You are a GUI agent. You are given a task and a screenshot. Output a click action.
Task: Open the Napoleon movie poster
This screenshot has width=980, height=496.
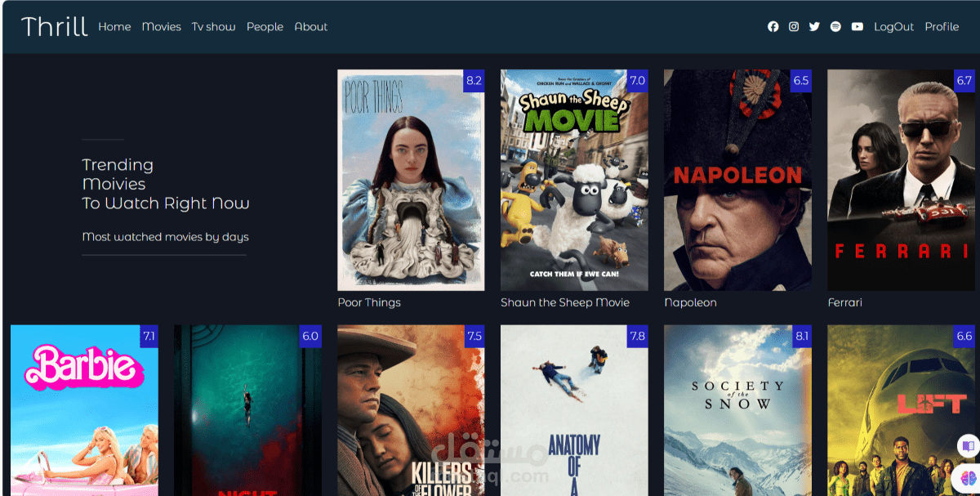click(737, 180)
